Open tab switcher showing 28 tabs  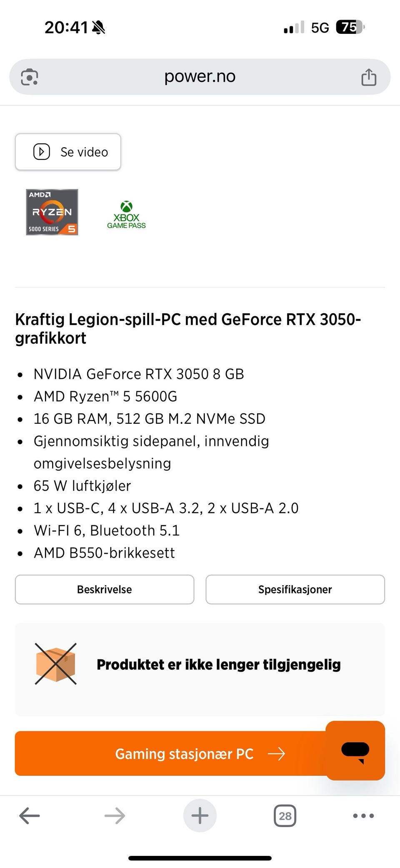click(x=285, y=815)
